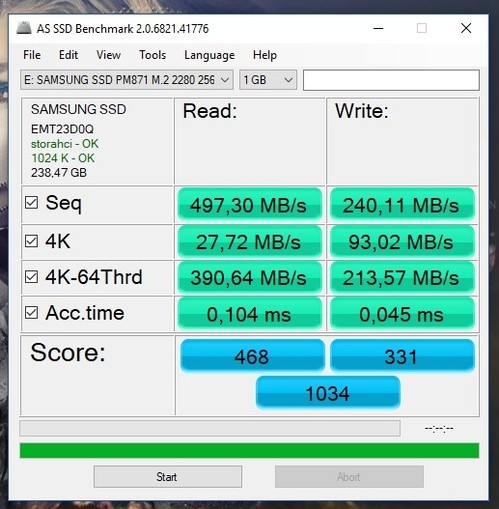Viewport: 499px width, 509px height.
Task: Click the AS SSD Benchmark title bar icon
Action: [24, 28]
